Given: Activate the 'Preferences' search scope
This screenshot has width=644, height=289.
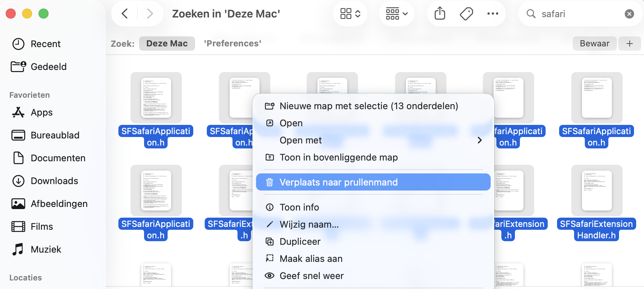Looking at the screenshot, I should click(x=232, y=43).
